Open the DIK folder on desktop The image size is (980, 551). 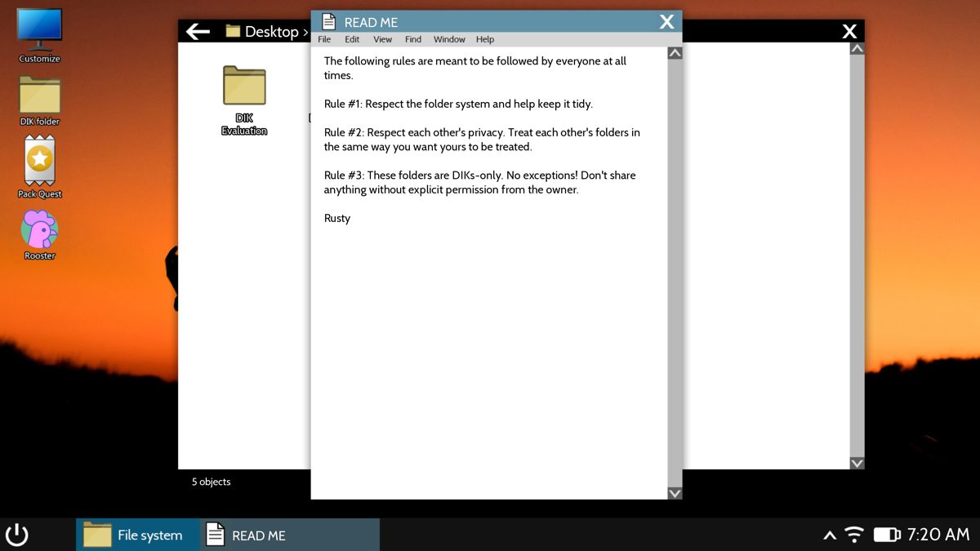39,96
